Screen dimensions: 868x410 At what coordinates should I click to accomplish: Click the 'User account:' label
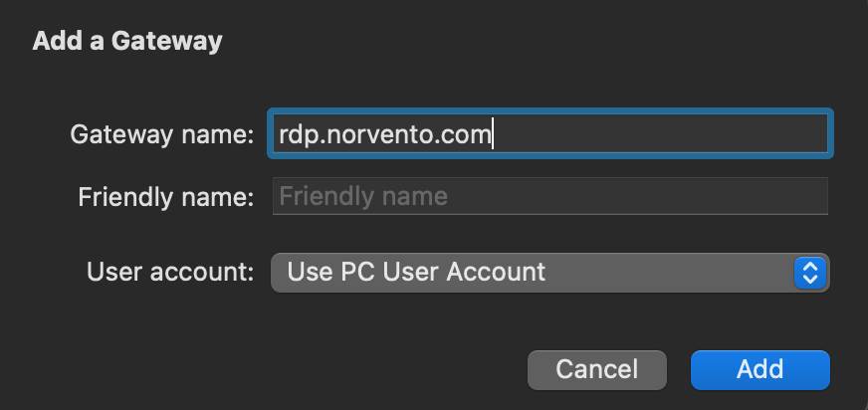pos(170,272)
